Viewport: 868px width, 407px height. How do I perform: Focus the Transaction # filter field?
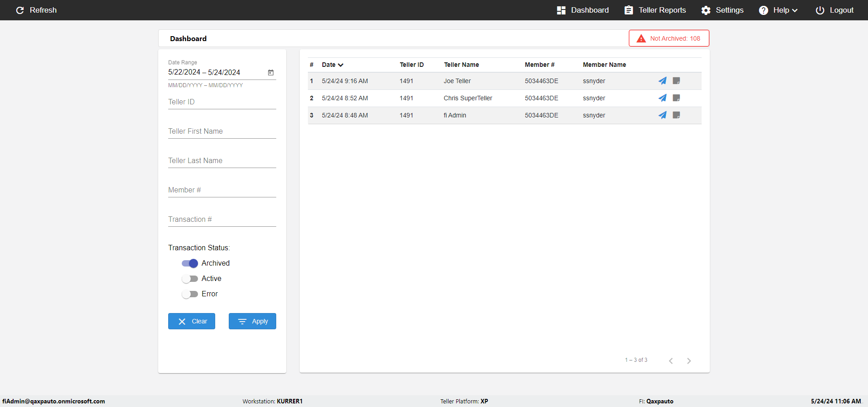point(222,220)
